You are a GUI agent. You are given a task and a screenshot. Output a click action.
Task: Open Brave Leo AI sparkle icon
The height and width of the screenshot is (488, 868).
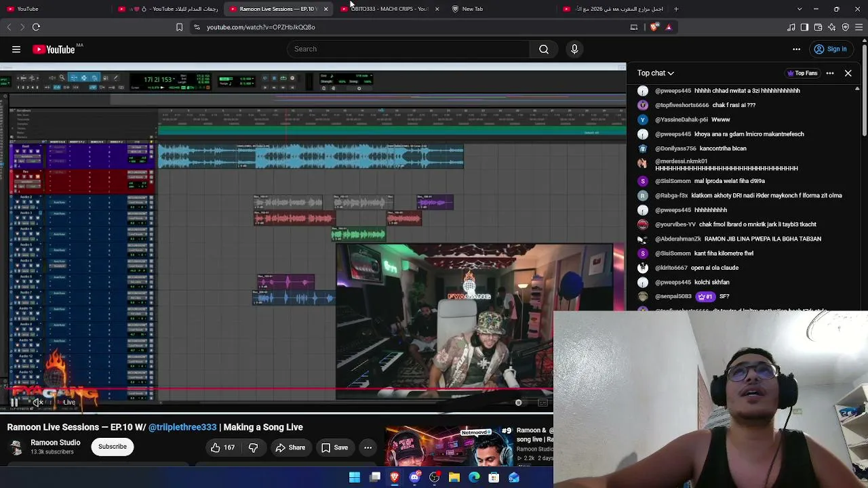tap(831, 27)
